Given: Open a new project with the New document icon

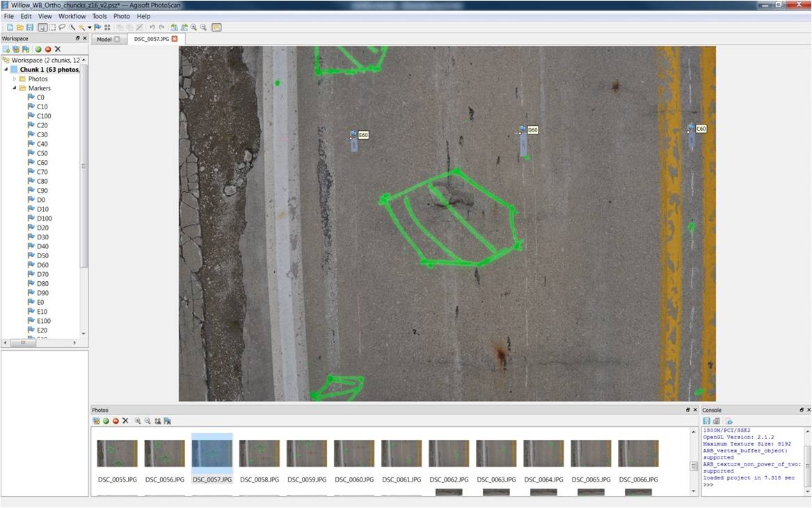Looking at the screenshot, I should pos(10,27).
